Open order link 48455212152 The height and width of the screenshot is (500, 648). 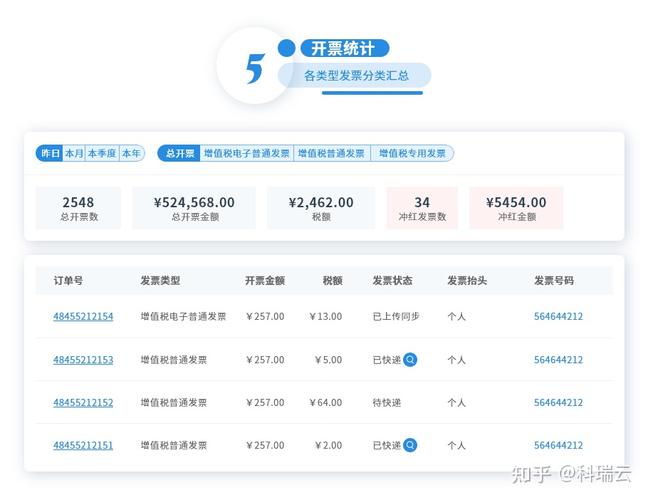pyautogui.click(x=83, y=402)
